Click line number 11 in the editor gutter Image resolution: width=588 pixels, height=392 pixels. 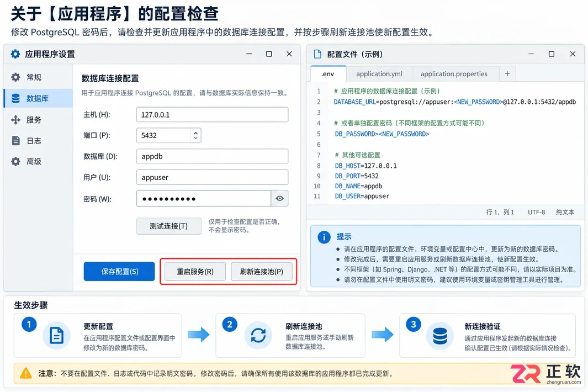click(317, 196)
